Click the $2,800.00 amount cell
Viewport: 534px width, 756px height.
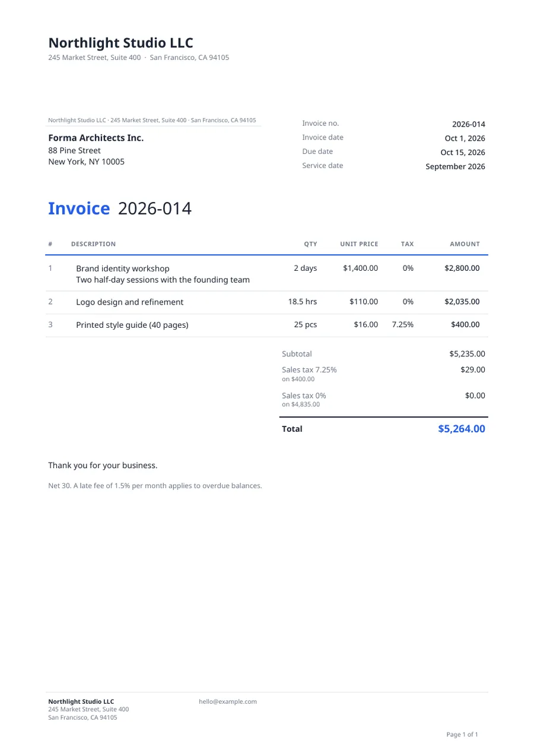(x=462, y=268)
